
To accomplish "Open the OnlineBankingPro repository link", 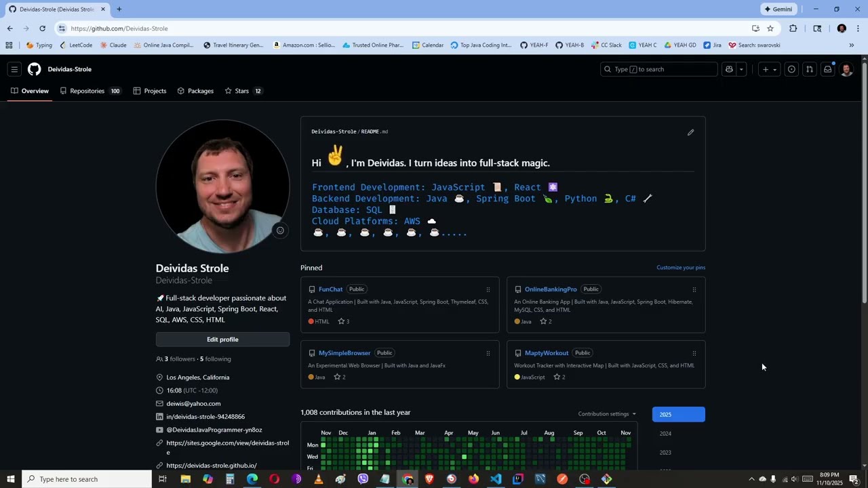I will pyautogui.click(x=551, y=289).
